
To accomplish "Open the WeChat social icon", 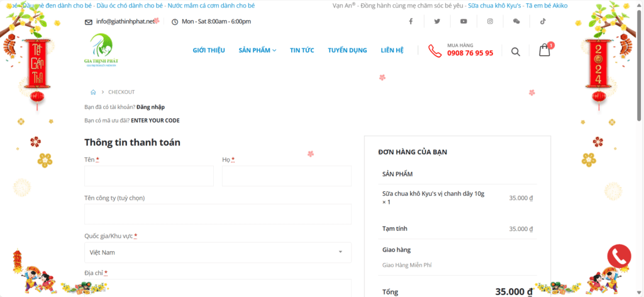I will point(516,21).
